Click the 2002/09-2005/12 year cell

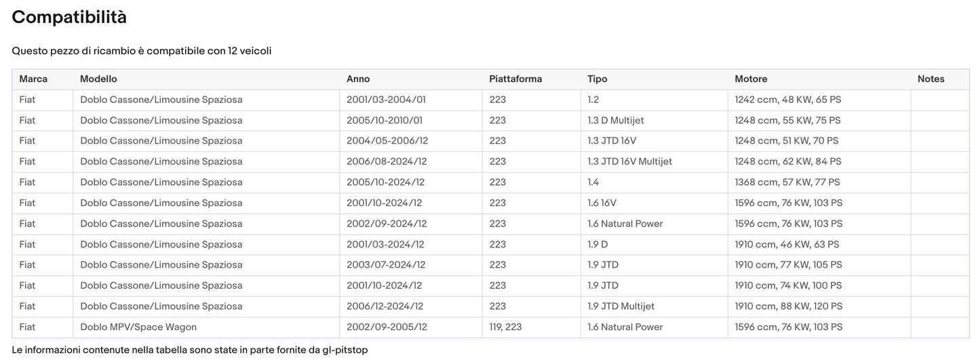(387, 327)
